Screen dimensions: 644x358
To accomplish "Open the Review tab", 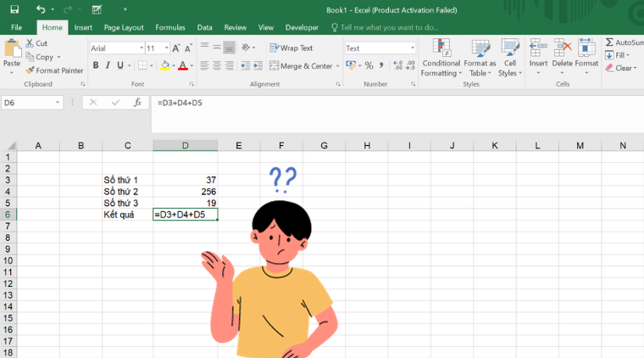I will 235,27.
